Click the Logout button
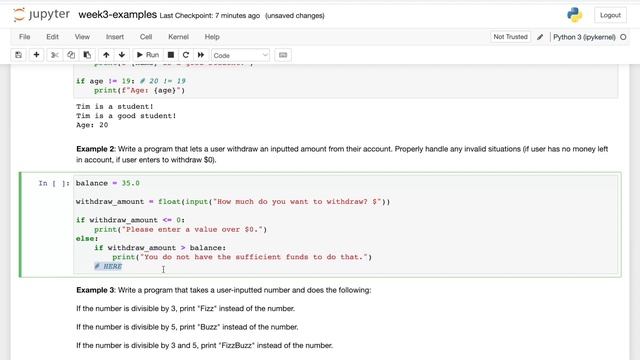Viewport: 640px width, 360px height. click(x=610, y=15)
